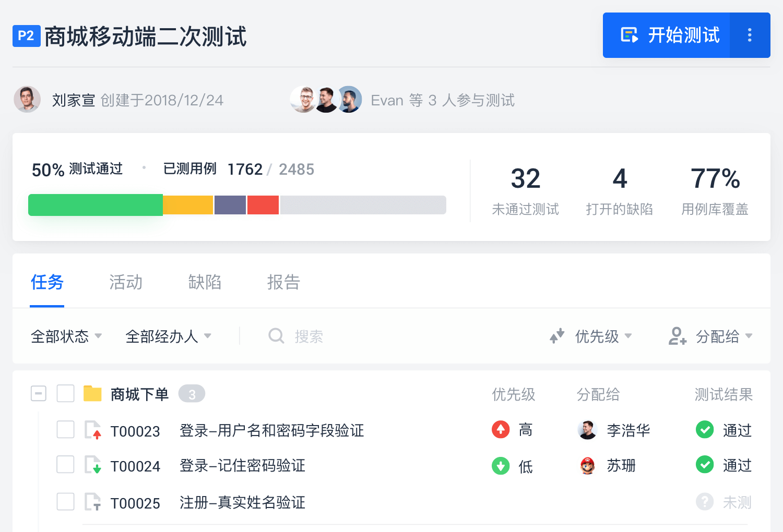Check the T00025 row checkbox

pyautogui.click(x=65, y=502)
